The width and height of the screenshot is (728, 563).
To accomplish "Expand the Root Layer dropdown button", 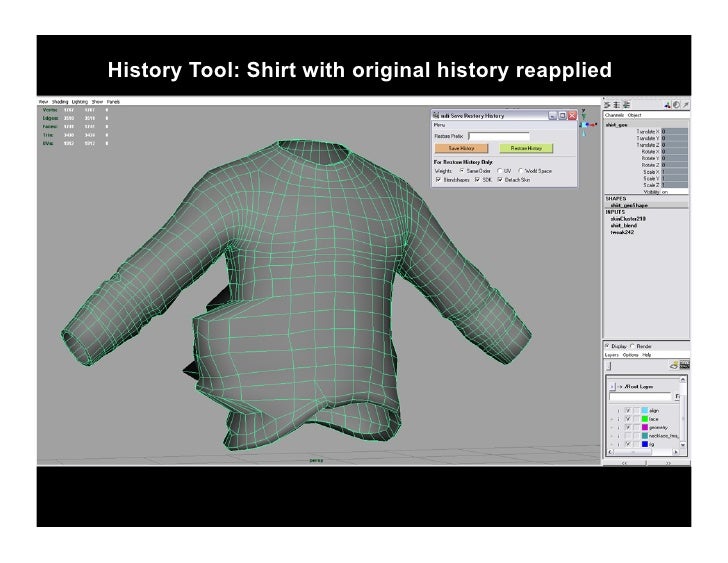I will click(613, 385).
